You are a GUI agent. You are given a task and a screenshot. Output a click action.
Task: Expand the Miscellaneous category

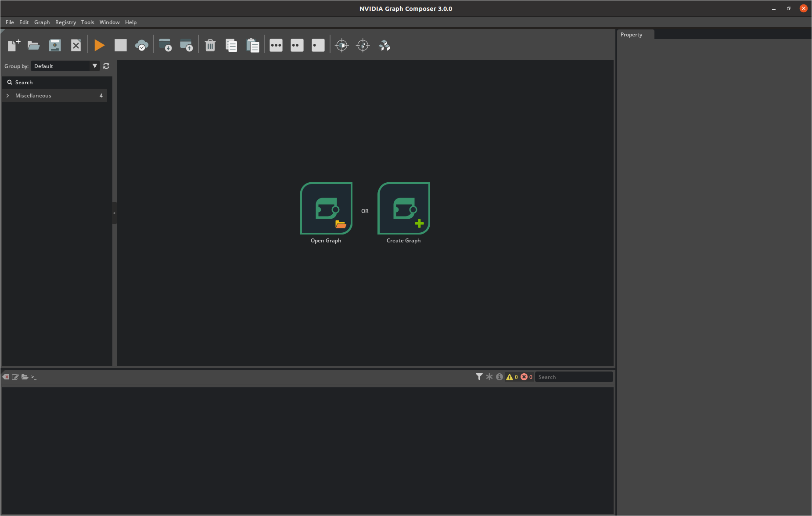coord(7,96)
